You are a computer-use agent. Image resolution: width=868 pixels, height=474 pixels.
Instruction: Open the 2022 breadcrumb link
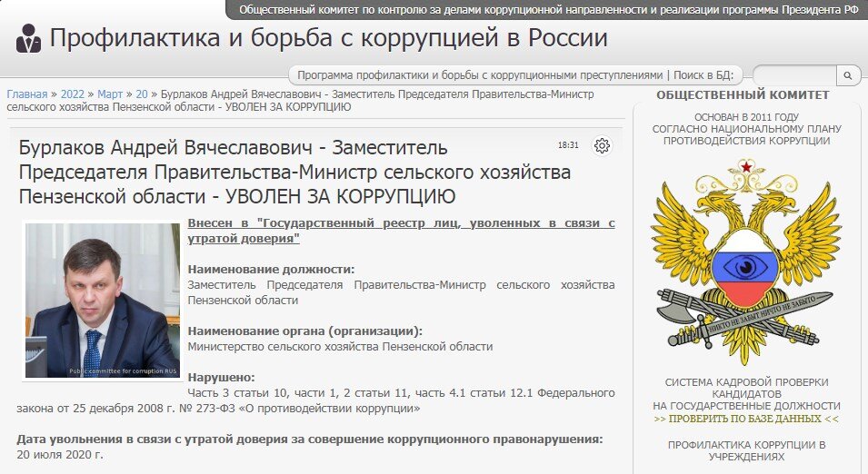tap(73, 94)
